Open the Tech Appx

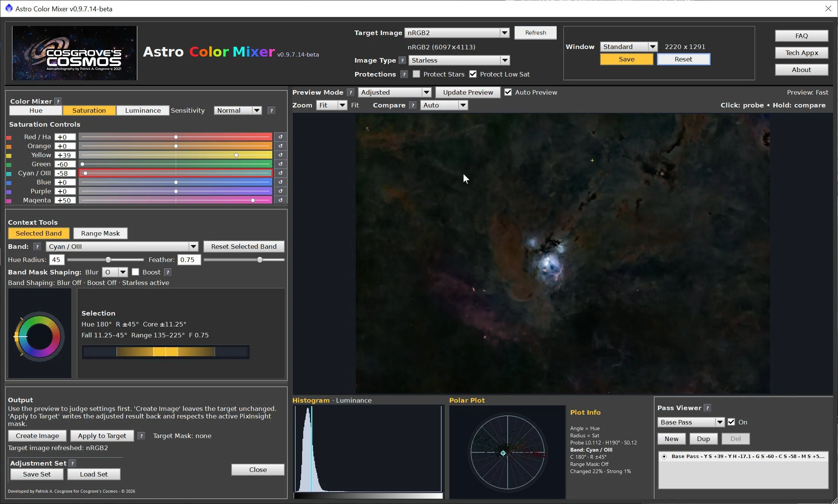point(801,53)
